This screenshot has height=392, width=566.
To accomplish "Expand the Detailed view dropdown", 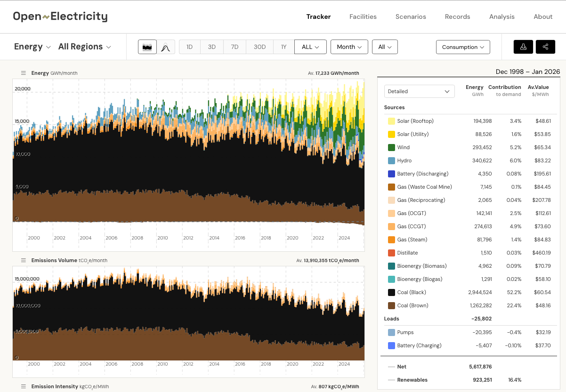I will [x=419, y=91].
